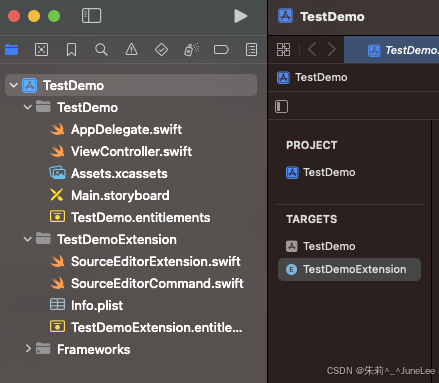This screenshot has height=383, width=439.
Task: Select the TestDemoExtension folder
Action: (117, 239)
